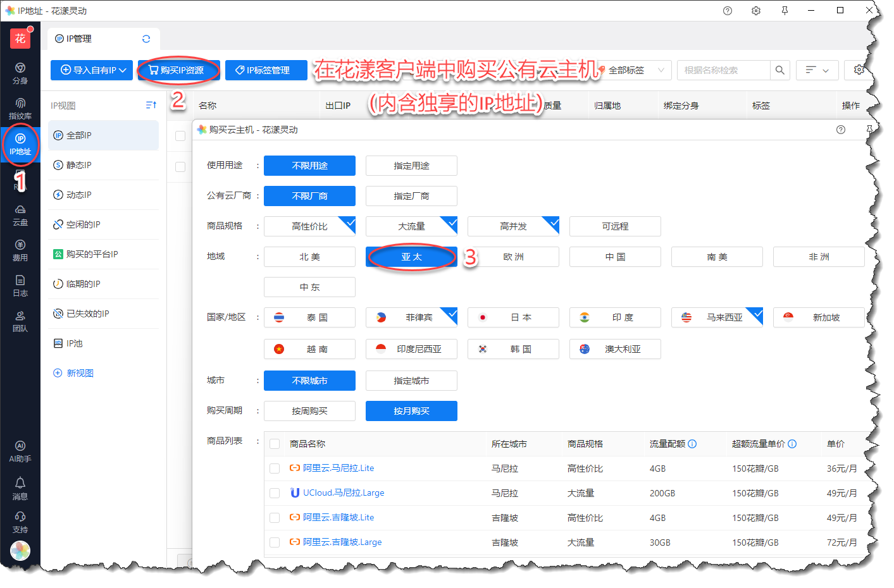Check the 商品列表 select-all checkbox
The image size is (894, 588).
(x=275, y=444)
